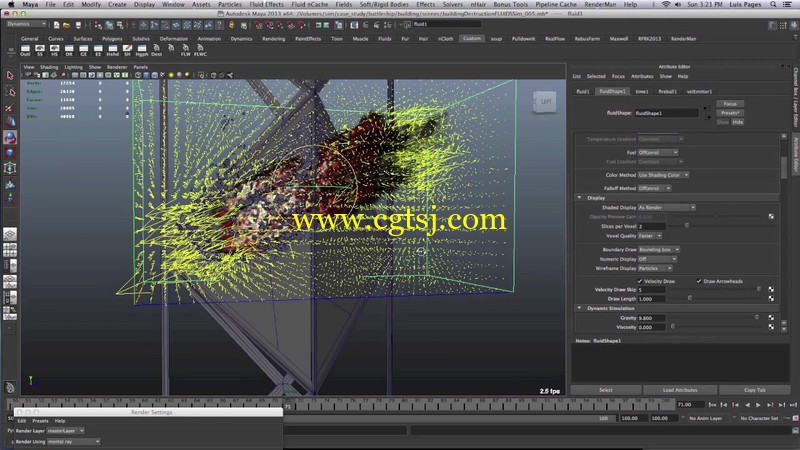Click the play forward timeline button
Screen dimensions: 800x450
click(x=758, y=405)
